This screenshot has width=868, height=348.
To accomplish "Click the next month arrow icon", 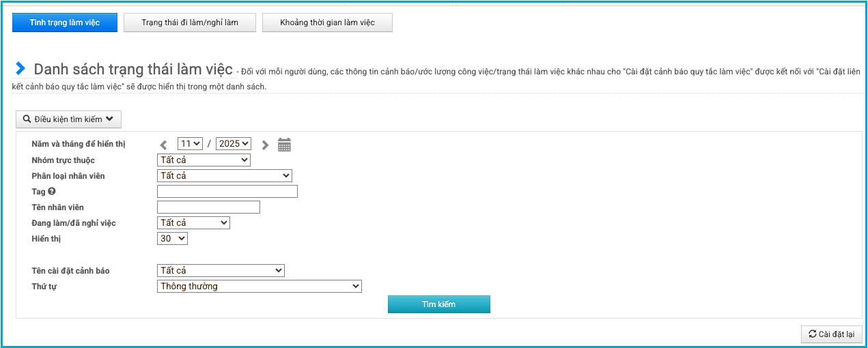I will tap(265, 145).
